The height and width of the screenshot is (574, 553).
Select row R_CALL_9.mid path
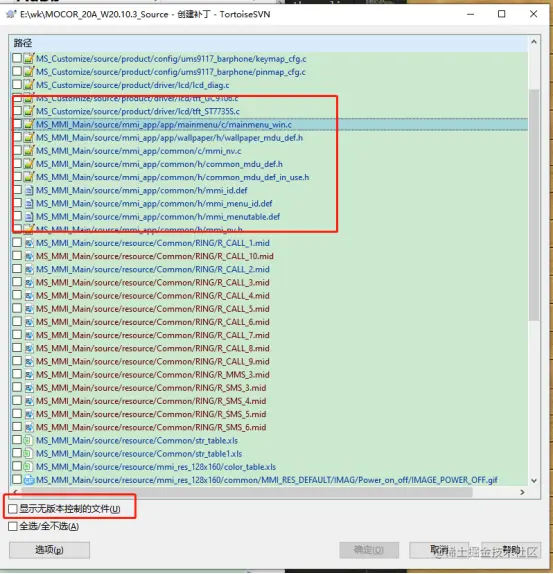[153, 361]
